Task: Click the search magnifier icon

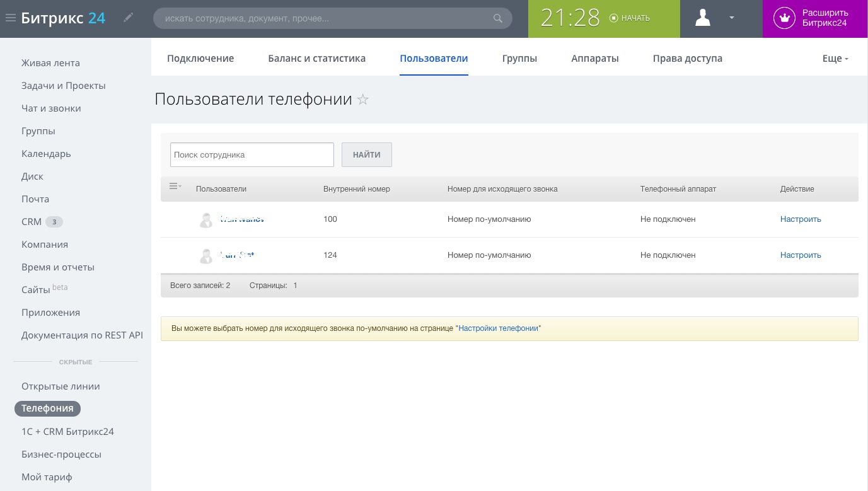Action: pos(498,18)
